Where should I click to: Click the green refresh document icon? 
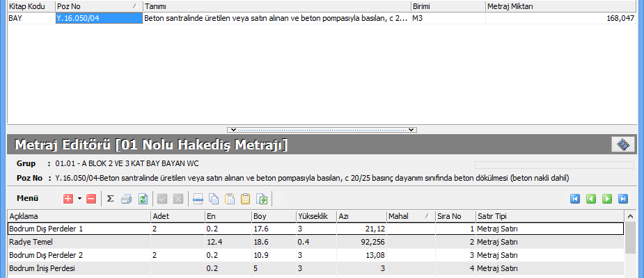tap(143, 199)
